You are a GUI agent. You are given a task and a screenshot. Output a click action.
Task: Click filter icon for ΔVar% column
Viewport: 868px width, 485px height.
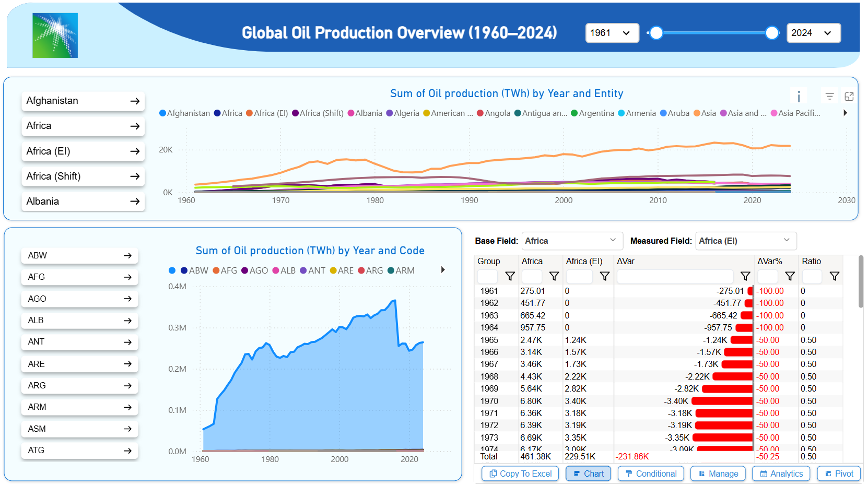(790, 276)
